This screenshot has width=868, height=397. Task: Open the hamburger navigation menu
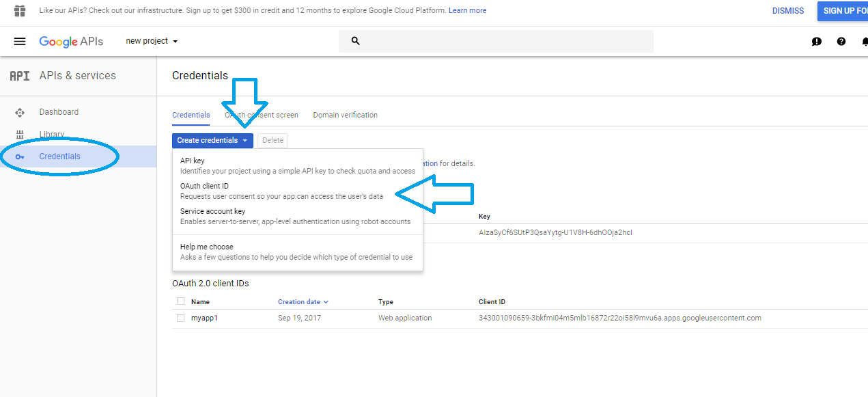point(20,41)
